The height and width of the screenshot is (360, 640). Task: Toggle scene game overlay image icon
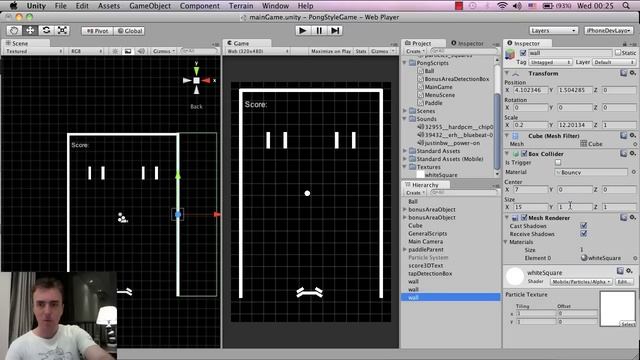click(x=128, y=51)
